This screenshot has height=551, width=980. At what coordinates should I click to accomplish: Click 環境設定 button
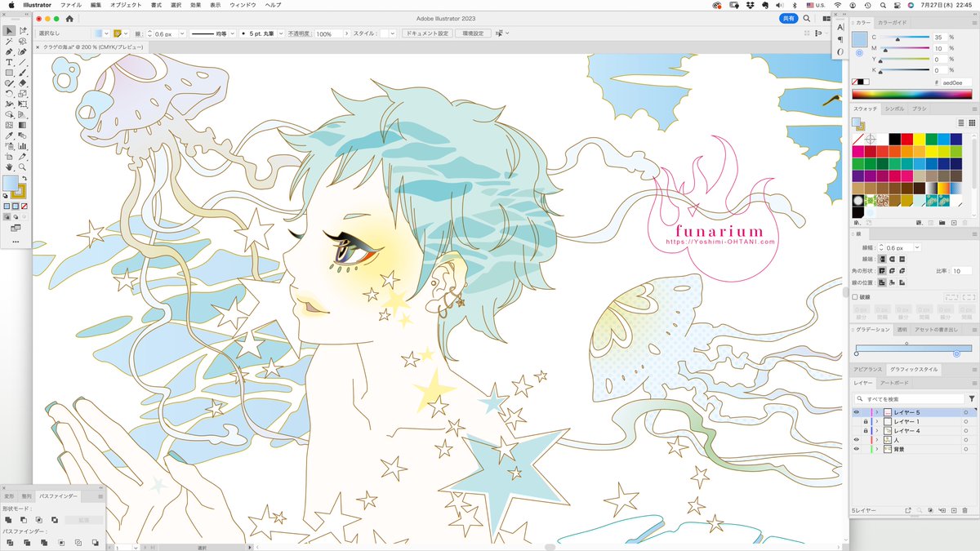tap(473, 33)
